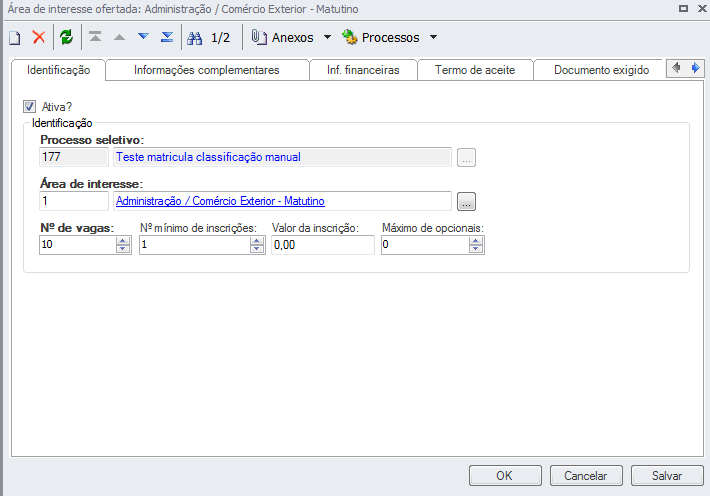Switch to Inf. financeiras tab

click(x=363, y=70)
